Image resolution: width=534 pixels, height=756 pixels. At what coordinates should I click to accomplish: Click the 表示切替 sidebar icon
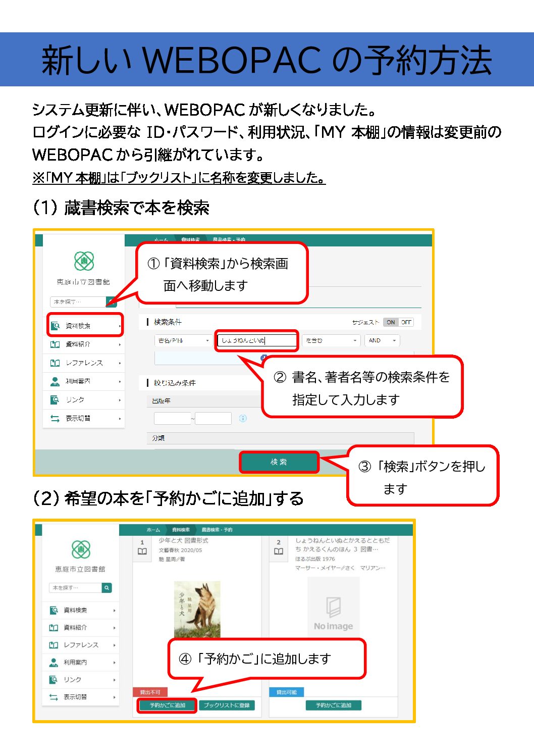55,418
